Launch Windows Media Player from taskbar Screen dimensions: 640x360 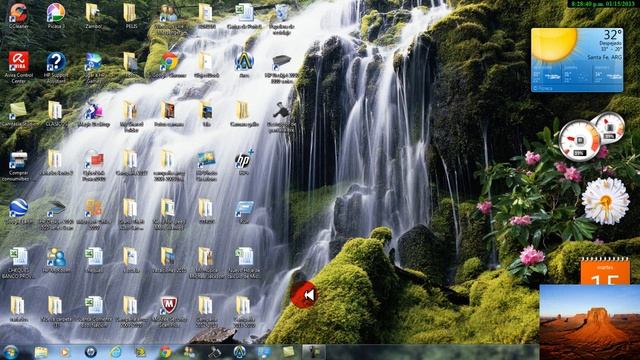coord(64,352)
